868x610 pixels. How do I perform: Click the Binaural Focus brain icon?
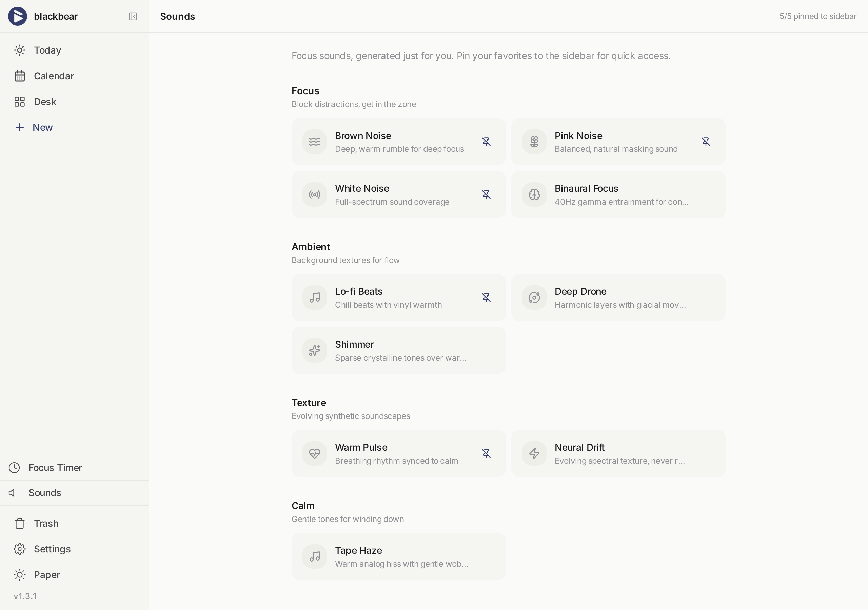(534, 195)
